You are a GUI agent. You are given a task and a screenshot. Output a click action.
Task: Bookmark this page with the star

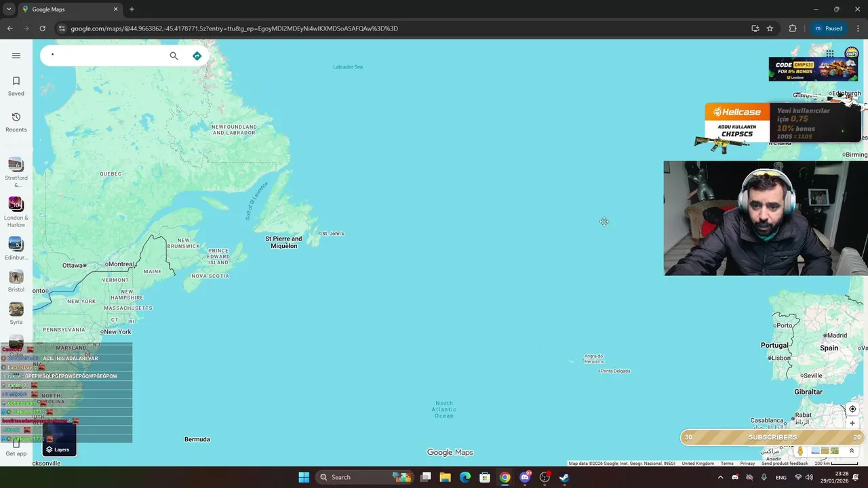pyautogui.click(x=770, y=28)
